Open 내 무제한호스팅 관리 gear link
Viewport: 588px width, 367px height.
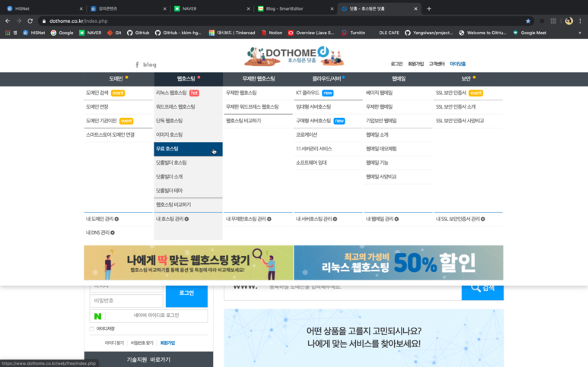[248, 219]
